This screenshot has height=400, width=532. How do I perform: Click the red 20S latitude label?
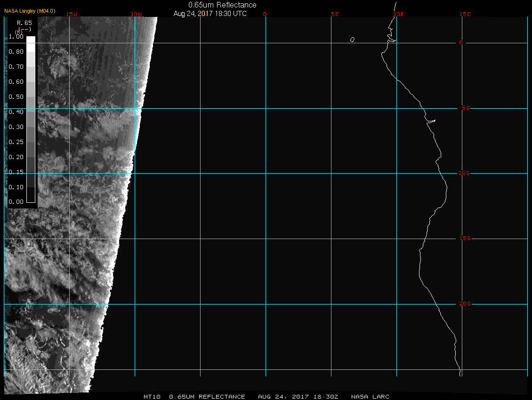(464, 304)
